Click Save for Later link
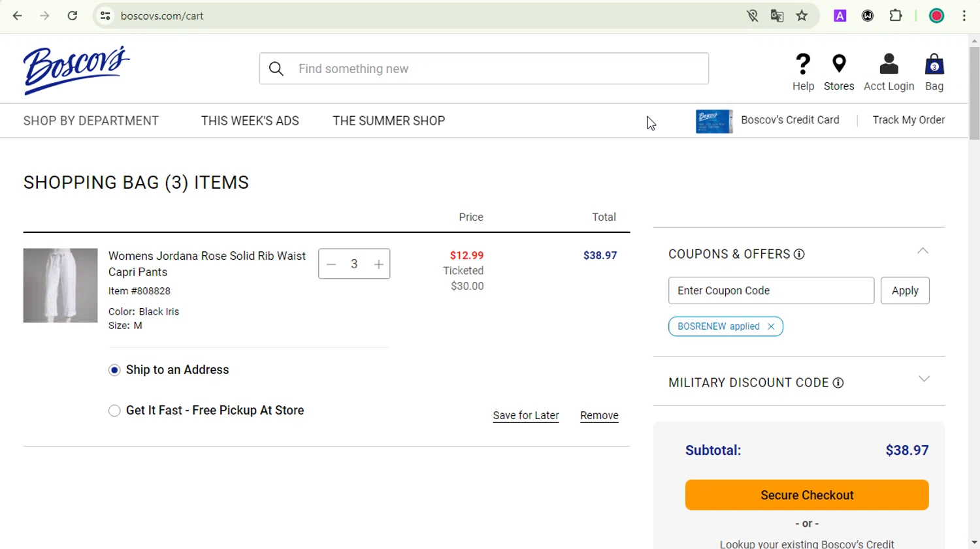980x549 pixels. tap(526, 416)
